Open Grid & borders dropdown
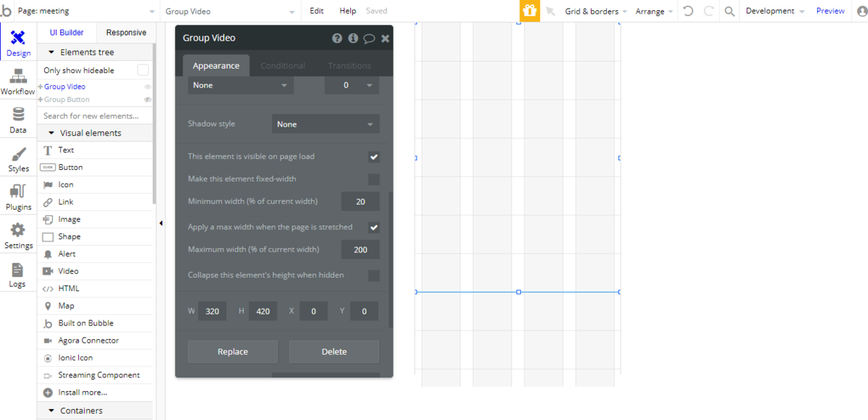868x420 pixels. 596,12
